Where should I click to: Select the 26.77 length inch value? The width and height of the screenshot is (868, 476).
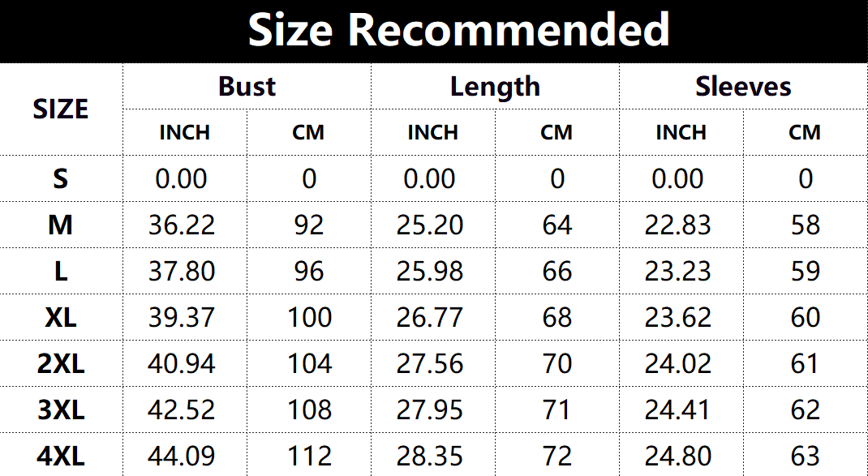tap(430, 317)
